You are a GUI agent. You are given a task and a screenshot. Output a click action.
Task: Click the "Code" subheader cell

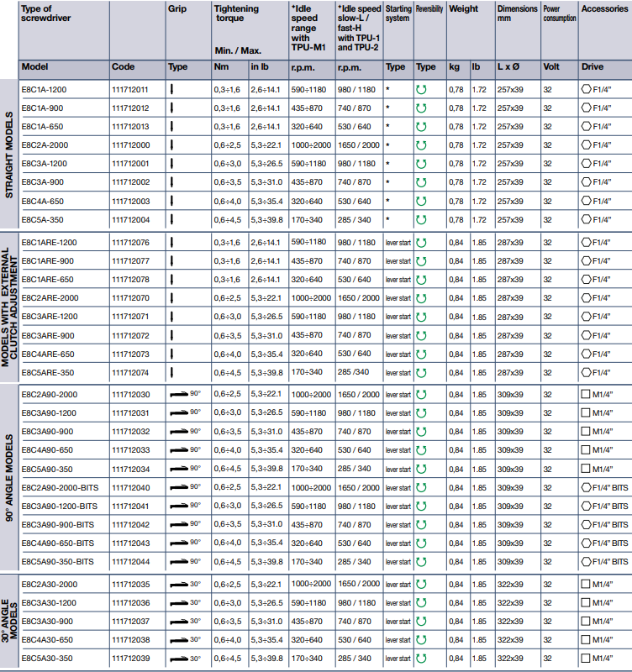pos(123,67)
